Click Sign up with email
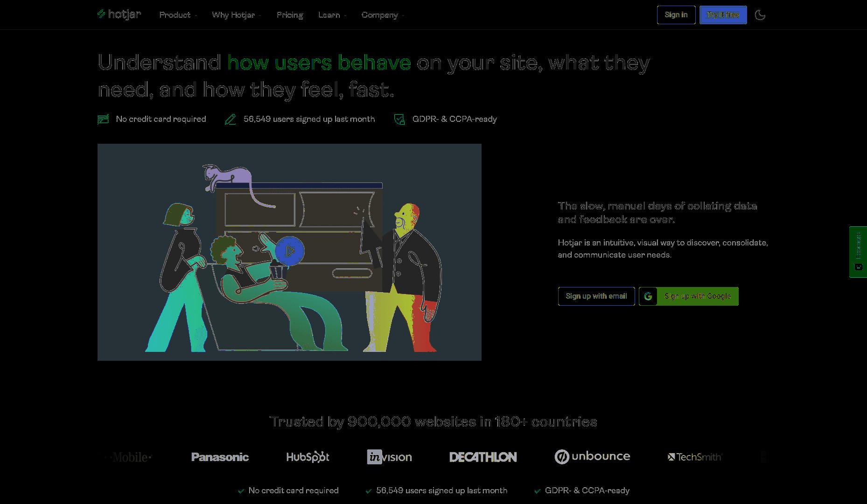Image resolution: width=867 pixels, height=504 pixels. point(596,296)
